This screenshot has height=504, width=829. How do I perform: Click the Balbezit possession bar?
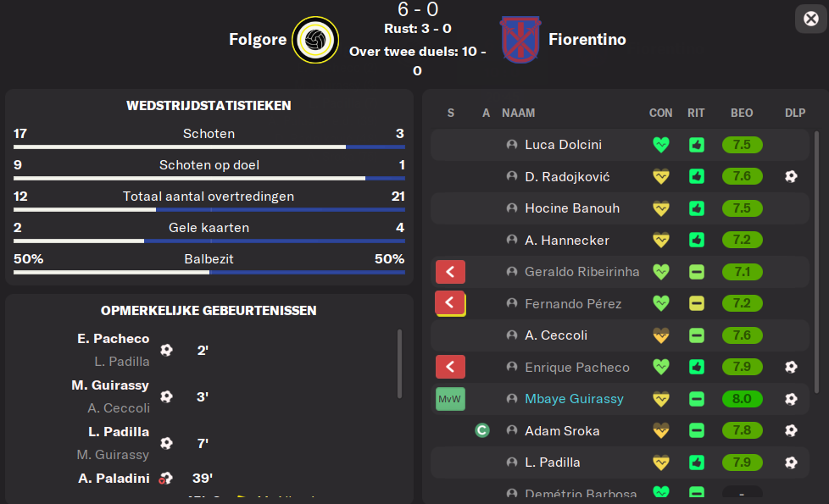(x=209, y=273)
